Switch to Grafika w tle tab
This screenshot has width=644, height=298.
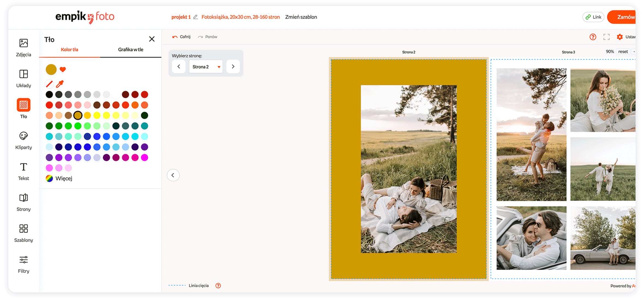(130, 50)
